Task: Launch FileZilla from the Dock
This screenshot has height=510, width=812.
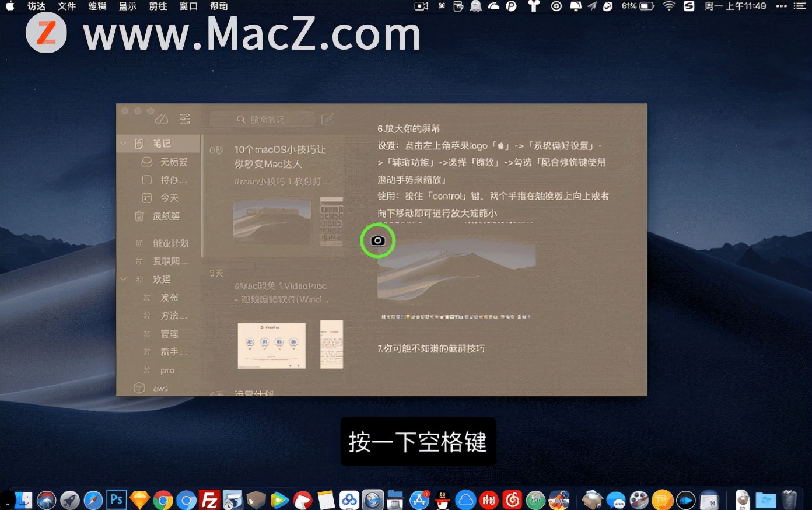Action: (x=209, y=499)
